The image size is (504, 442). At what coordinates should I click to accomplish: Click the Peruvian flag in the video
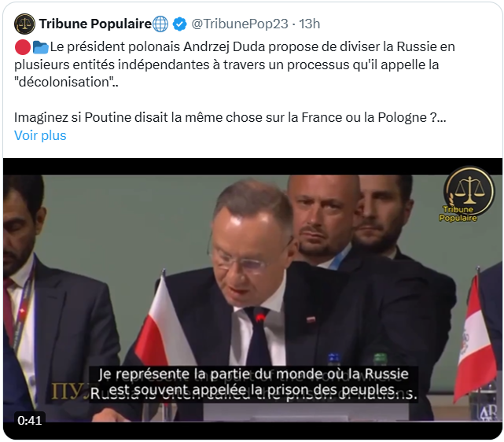474,336
